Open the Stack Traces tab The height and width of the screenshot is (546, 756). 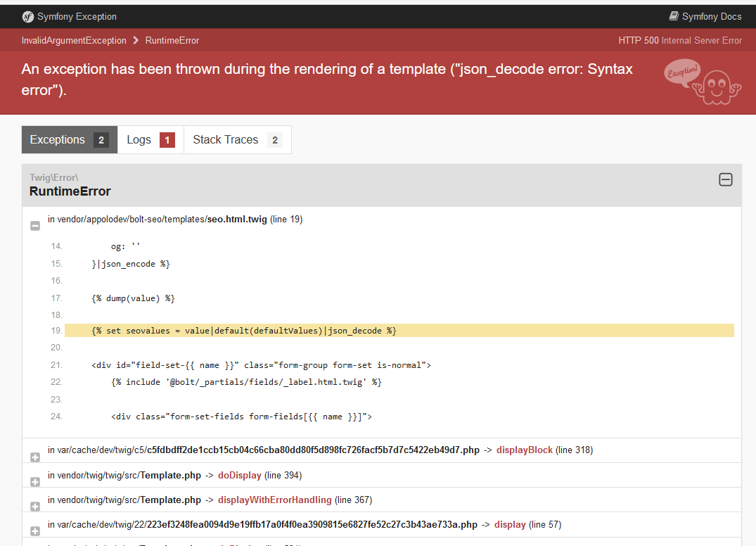coord(237,140)
